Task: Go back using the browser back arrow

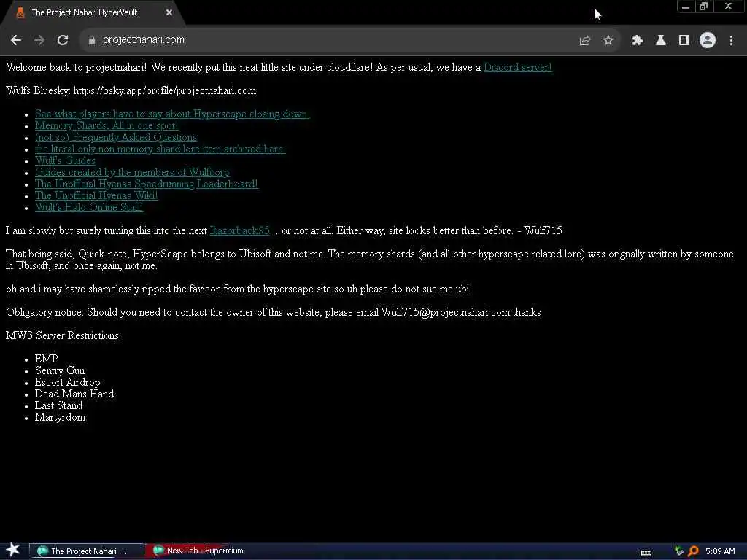Action: [x=16, y=40]
